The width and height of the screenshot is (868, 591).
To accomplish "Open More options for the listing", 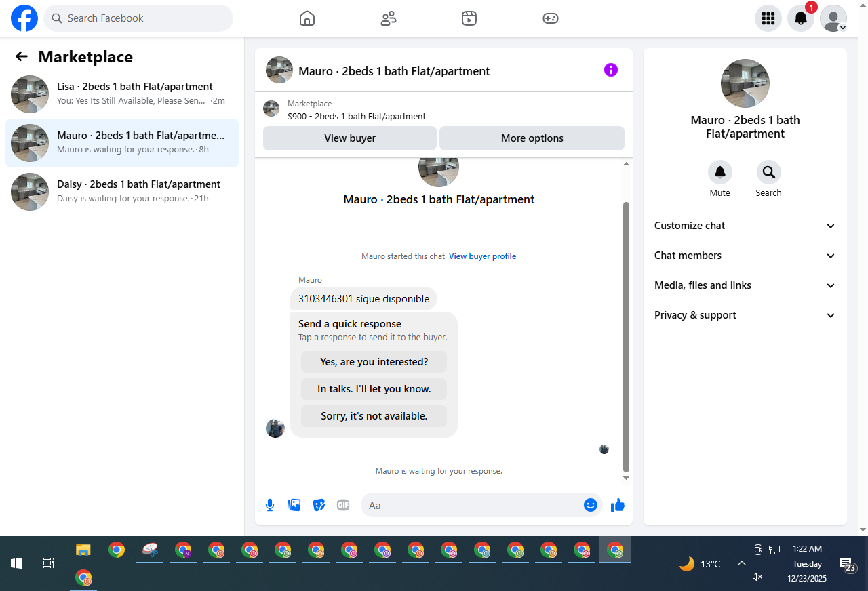I will click(x=532, y=138).
